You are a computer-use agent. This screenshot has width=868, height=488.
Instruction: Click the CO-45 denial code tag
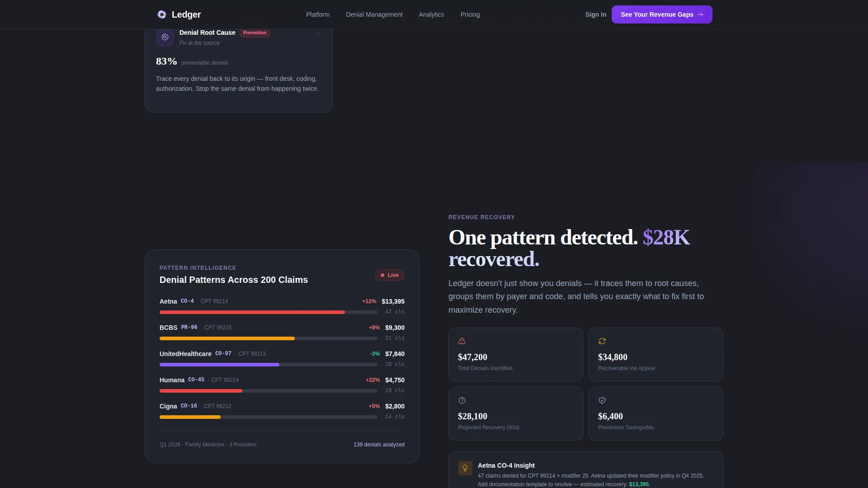click(196, 380)
